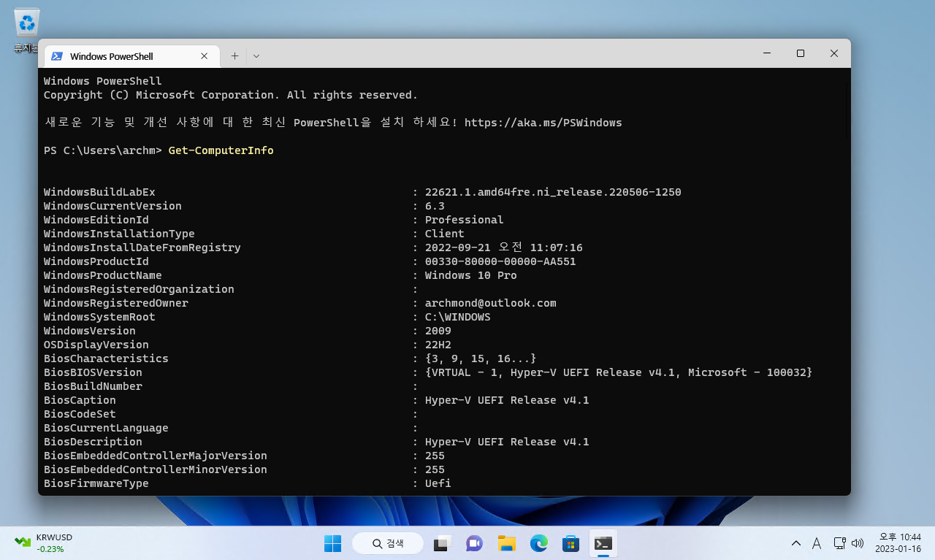The image size is (935, 560).
Task: Click the WindowsVersion value 2009
Action: (x=438, y=331)
